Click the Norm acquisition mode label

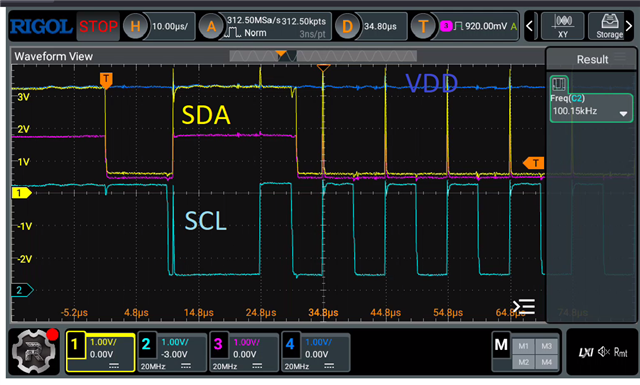click(x=256, y=33)
